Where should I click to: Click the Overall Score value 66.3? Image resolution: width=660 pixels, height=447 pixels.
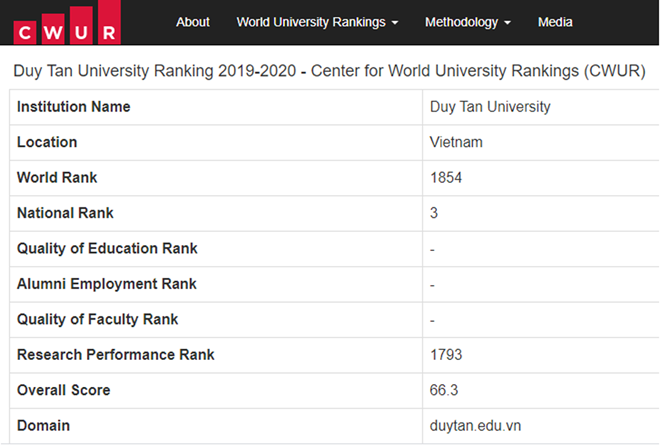(444, 390)
